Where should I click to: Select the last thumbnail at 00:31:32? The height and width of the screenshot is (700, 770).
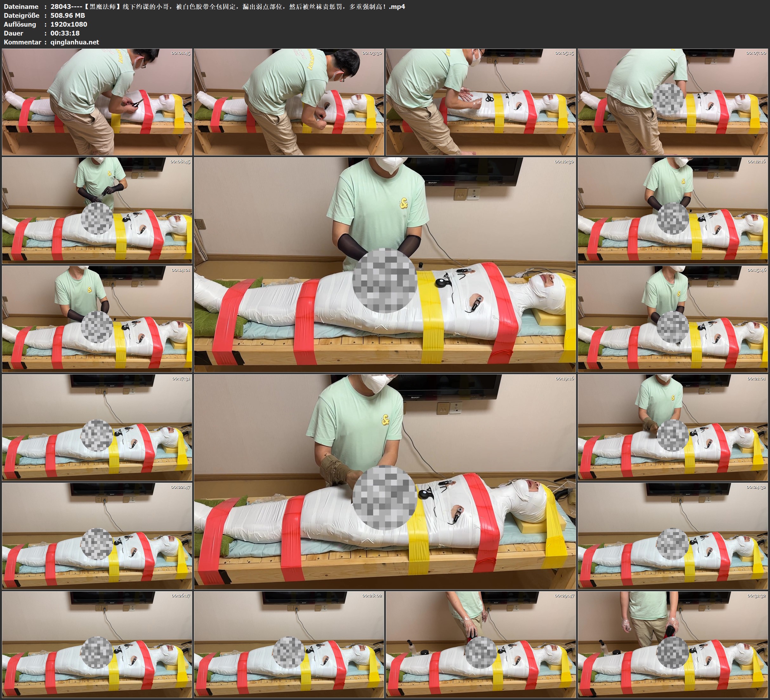(x=673, y=644)
